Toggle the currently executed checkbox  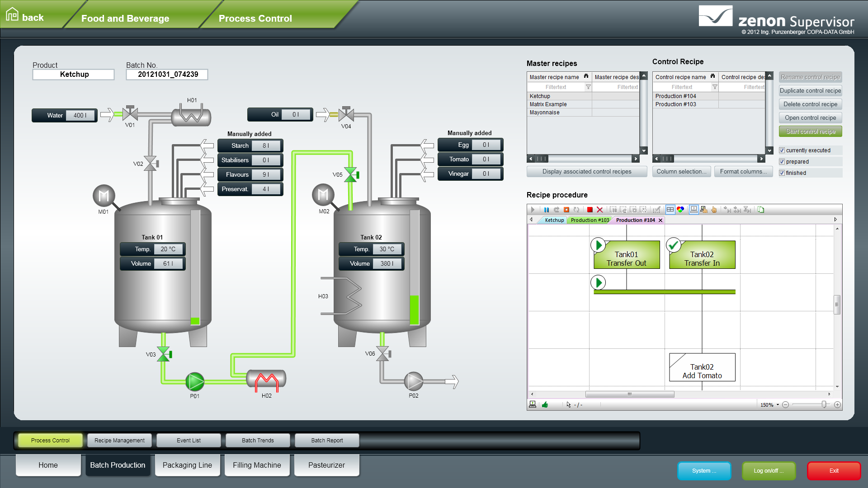[x=782, y=150]
